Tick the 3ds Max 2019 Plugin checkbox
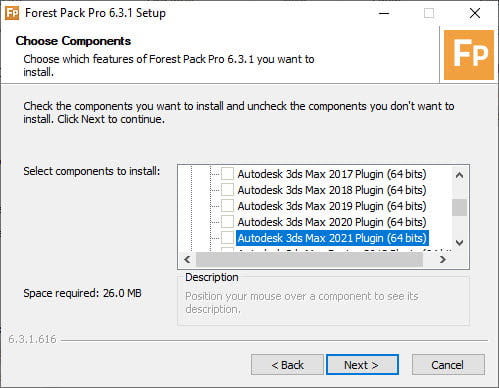Viewport: 499px width, 388px height. click(227, 206)
